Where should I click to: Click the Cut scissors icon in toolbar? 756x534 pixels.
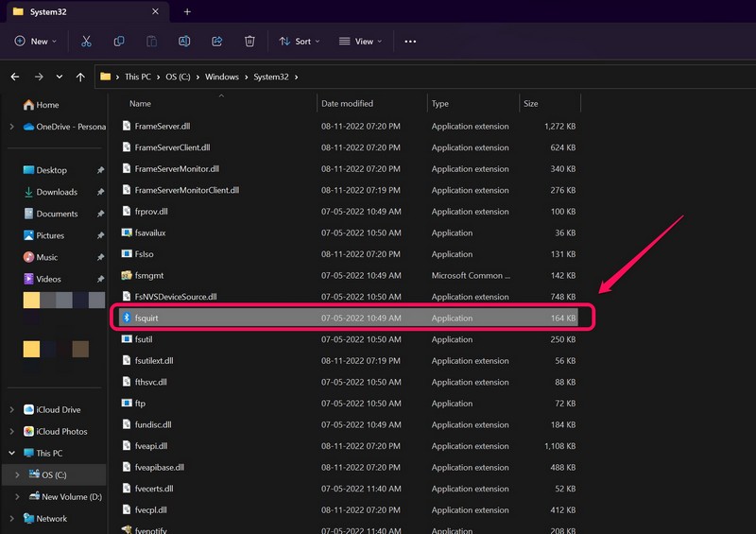coord(86,42)
